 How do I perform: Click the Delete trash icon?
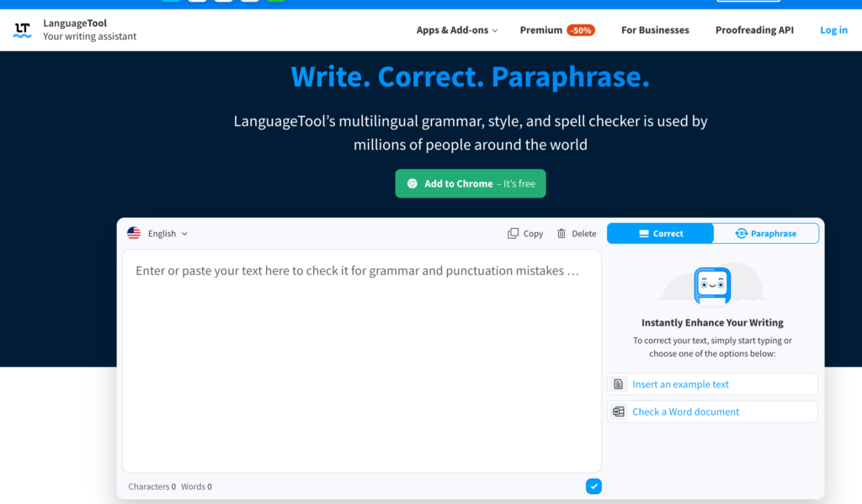[x=561, y=233]
